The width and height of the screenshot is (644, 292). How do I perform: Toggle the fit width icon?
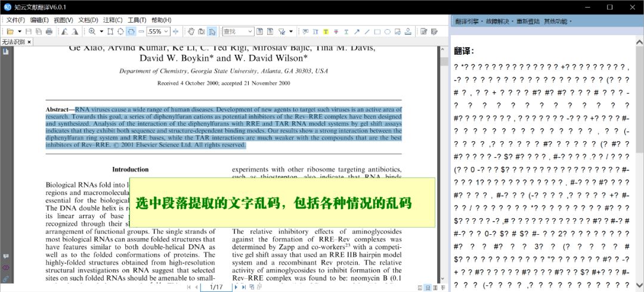point(131,31)
